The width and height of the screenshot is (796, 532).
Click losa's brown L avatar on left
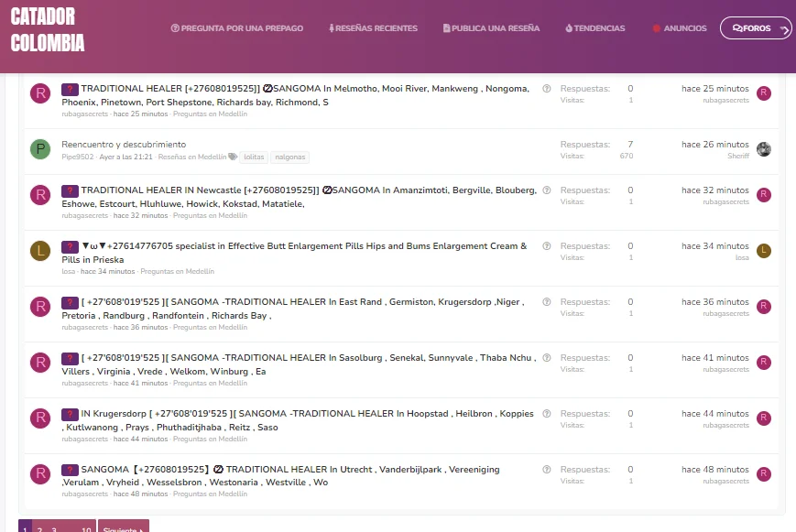click(x=40, y=251)
